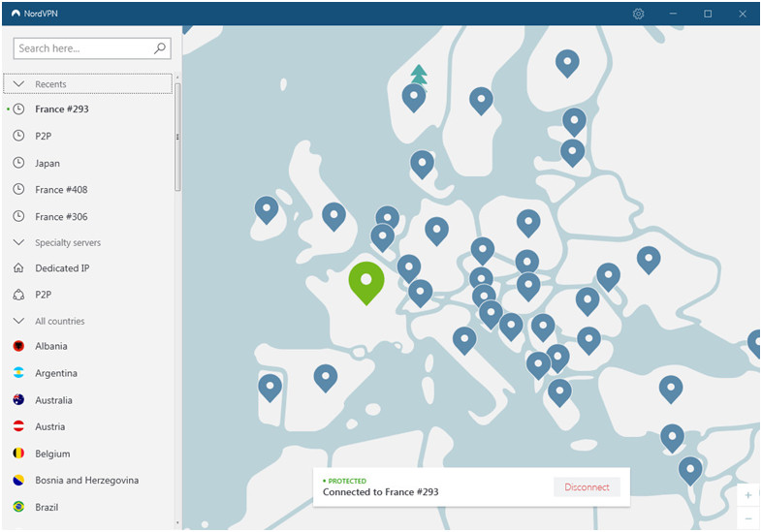This screenshot has height=532, width=762.
Task: Click the Search here input field
Action: 92,48
